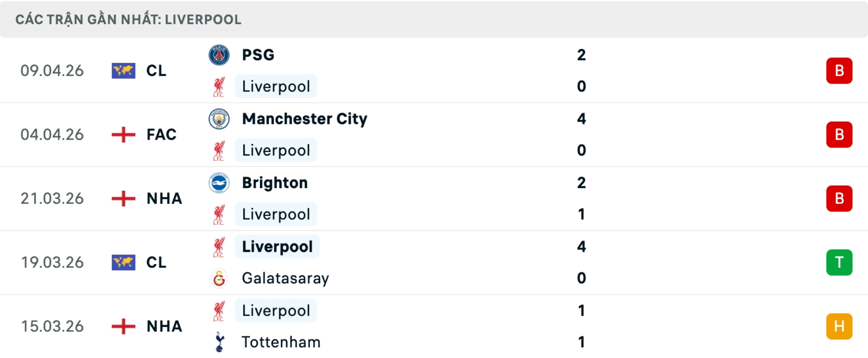Click the Tottenham cockerel crest icon
This screenshot has width=868, height=358.
coord(220,342)
